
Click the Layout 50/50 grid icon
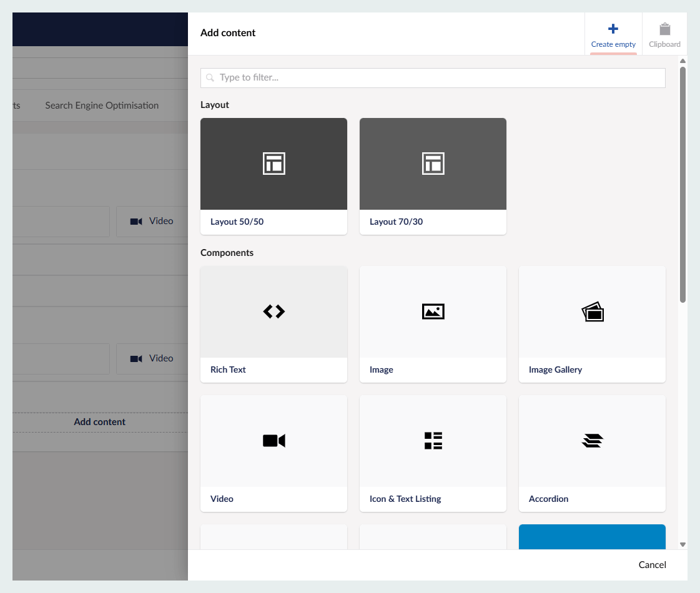[274, 164]
